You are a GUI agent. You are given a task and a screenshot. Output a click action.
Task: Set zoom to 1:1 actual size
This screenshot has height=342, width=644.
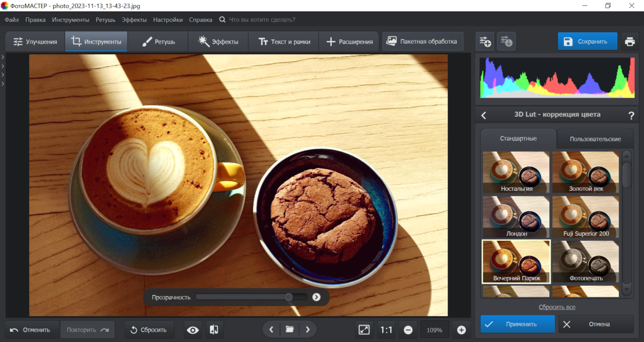coord(386,330)
